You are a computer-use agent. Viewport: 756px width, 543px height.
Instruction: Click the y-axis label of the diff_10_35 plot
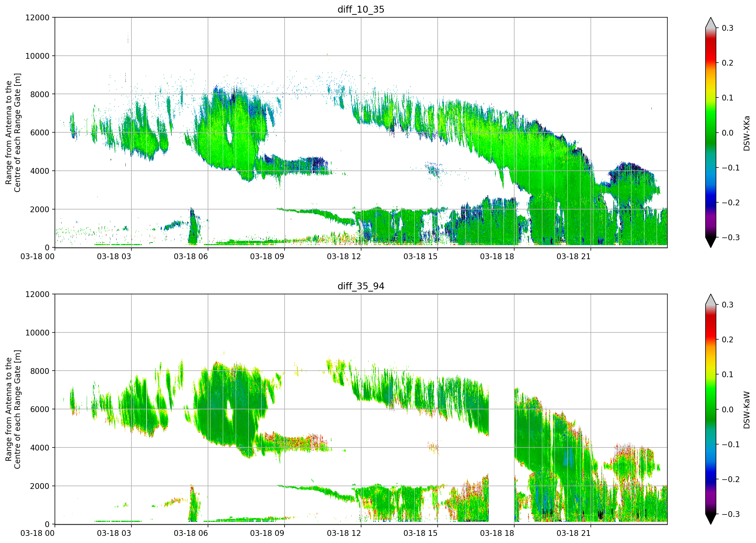coord(13,132)
